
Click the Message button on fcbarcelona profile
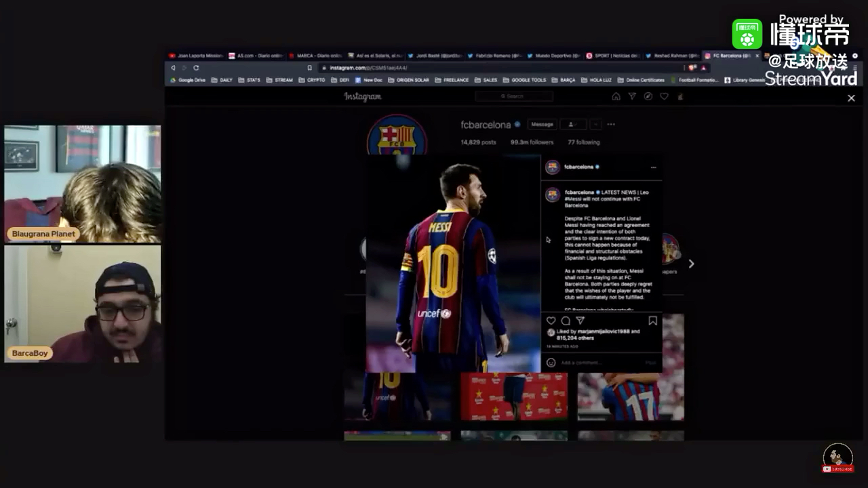542,125
